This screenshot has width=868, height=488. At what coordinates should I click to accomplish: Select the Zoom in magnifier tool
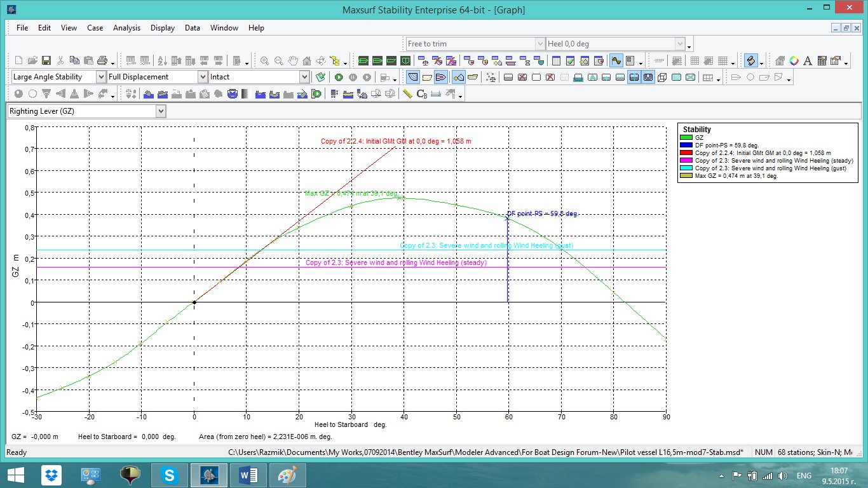pos(264,61)
